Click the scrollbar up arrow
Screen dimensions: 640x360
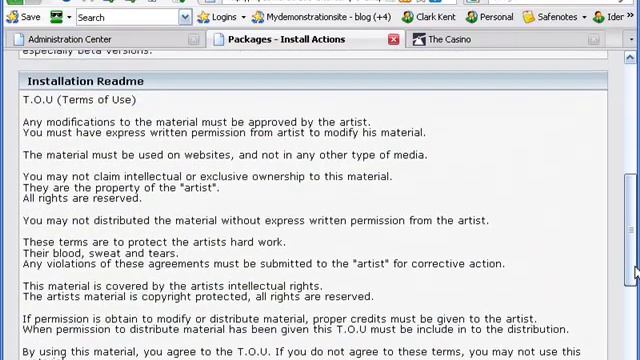[630, 58]
